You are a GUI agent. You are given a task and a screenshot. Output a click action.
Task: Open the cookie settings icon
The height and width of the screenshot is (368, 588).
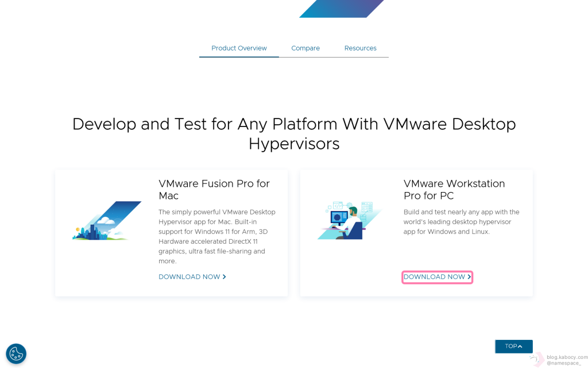pos(16,354)
